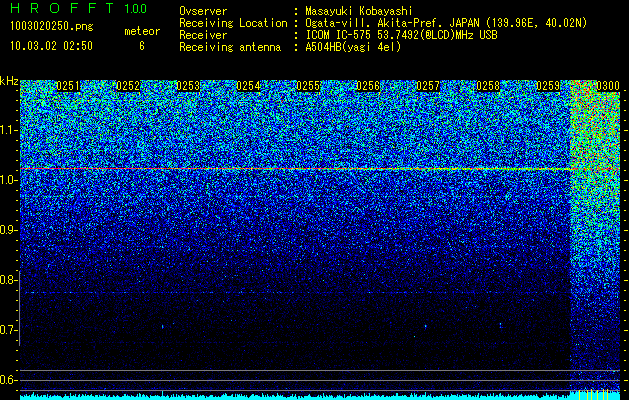The width and height of the screenshot is (629, 400).
Task: Click the 1.1 frequency axis label
Action: pyautogui.click(x=8, y=130)
